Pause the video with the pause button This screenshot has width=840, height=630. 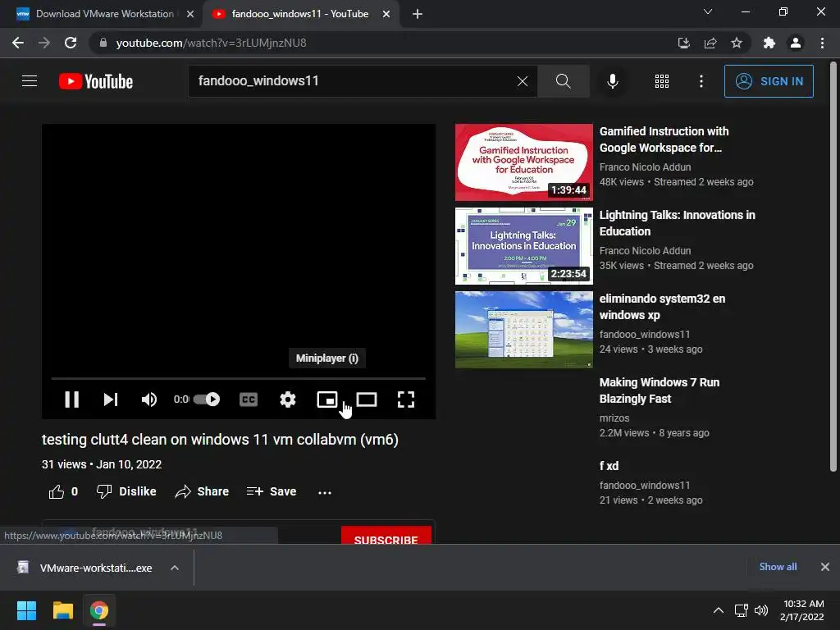pos(72,399)
